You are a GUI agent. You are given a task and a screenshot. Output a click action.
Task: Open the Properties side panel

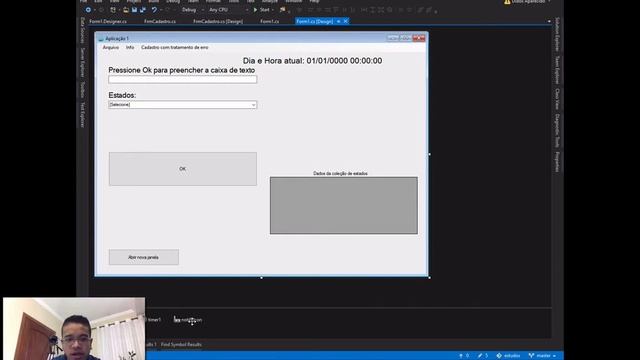click(557, 162)
